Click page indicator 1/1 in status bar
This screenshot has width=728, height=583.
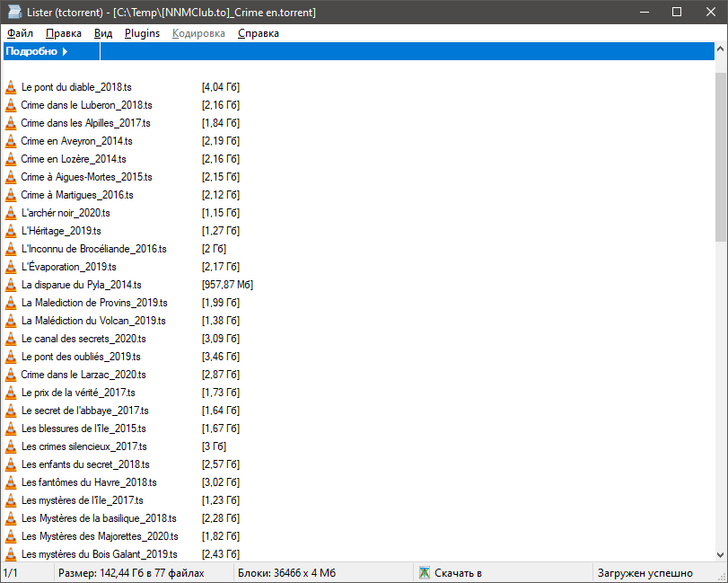coord(10,573)
